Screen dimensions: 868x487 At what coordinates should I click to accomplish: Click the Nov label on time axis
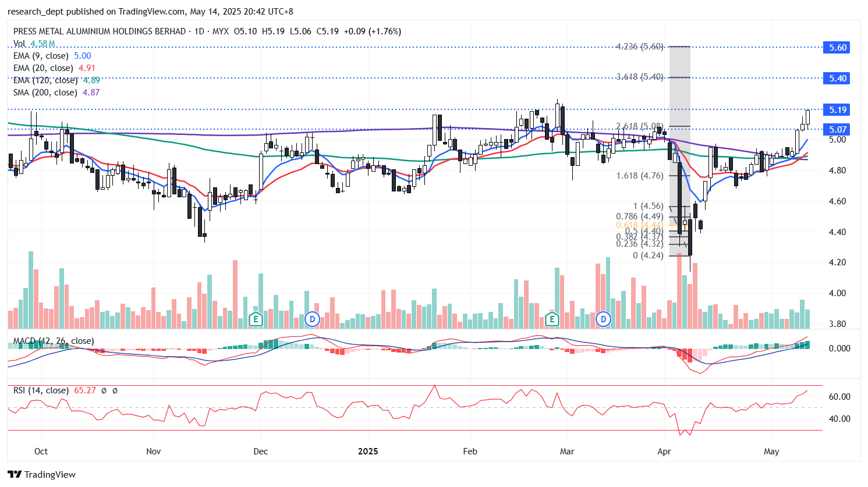point(154,452)
